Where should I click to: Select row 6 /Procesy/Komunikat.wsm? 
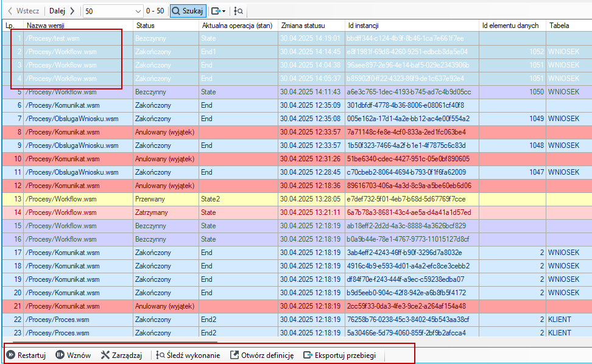(297, 105)
